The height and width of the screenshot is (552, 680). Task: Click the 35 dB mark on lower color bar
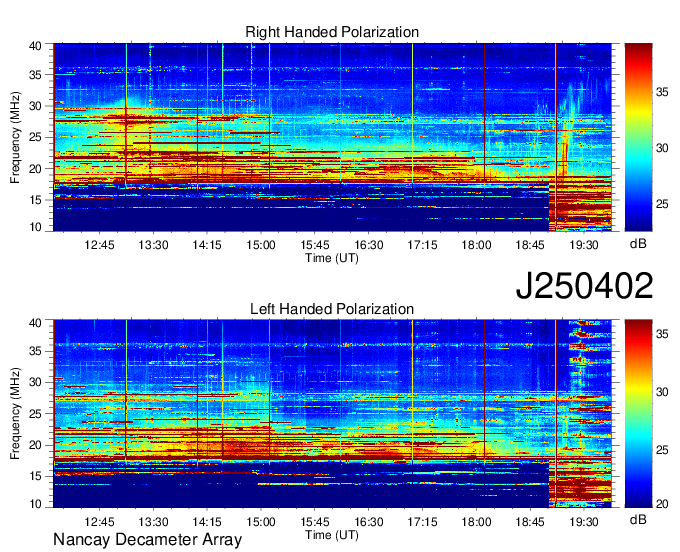click(x=662, y=334)
